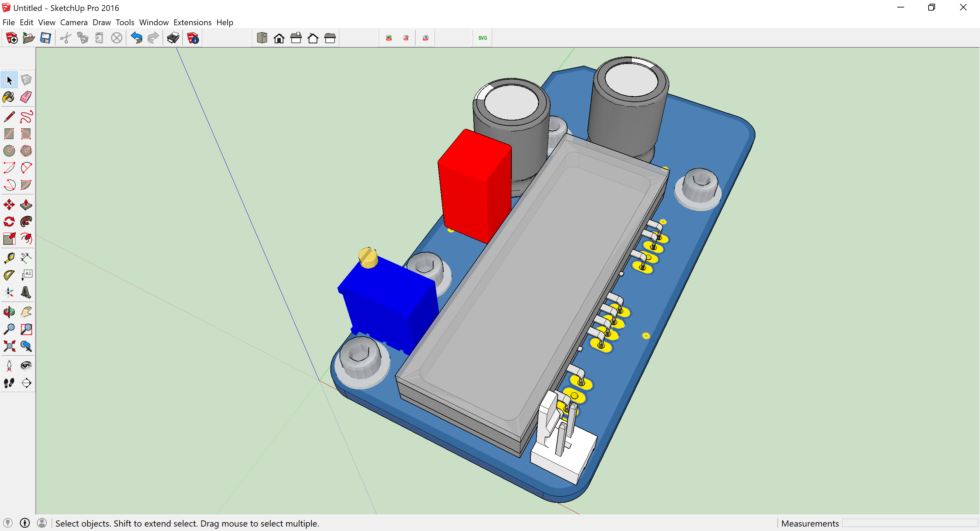Select the Section Plane tool
Image resolution: width=980 pixels, height=531 pixels.
(x=26, y=383)
